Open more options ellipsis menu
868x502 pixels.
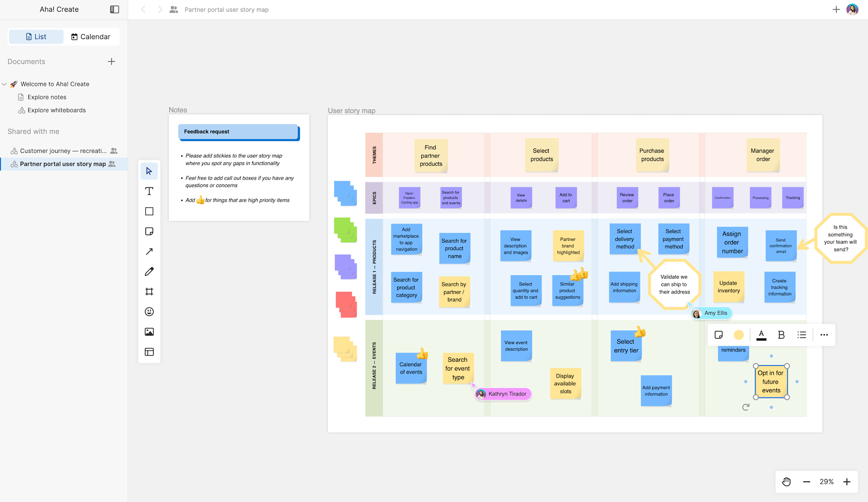pos(824,335)
